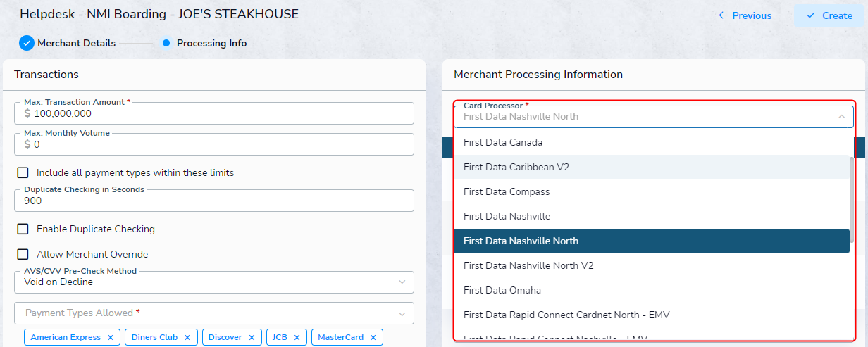The width and height of the screenshot is (868, 347).
Task: Choose First Data Omaha processor
Action: (x=651, y=290)
